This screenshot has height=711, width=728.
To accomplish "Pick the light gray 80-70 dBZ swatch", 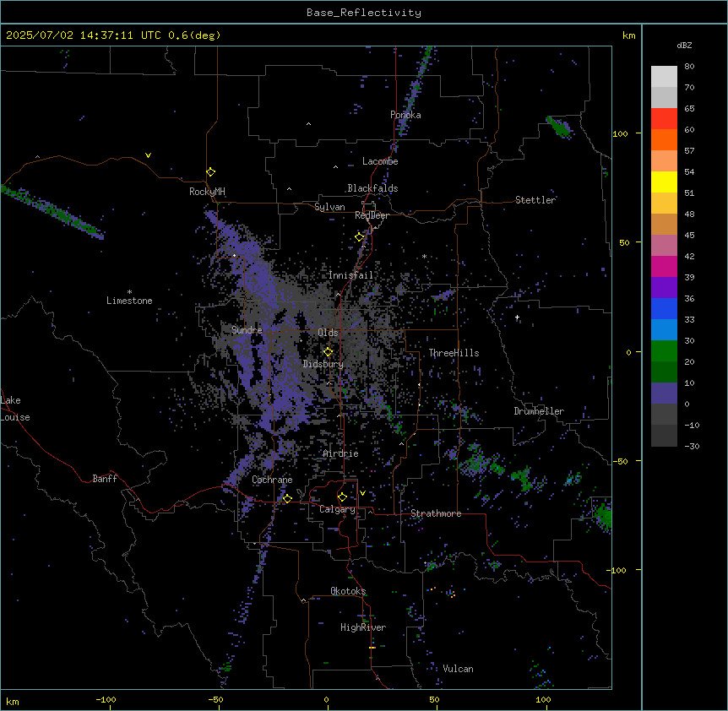I will [664, 77].
